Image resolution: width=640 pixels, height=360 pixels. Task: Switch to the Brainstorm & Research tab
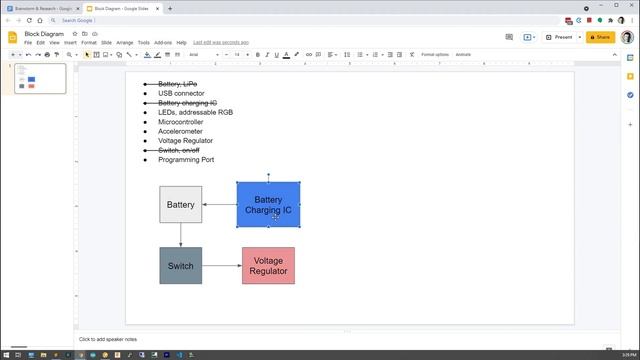43,9
